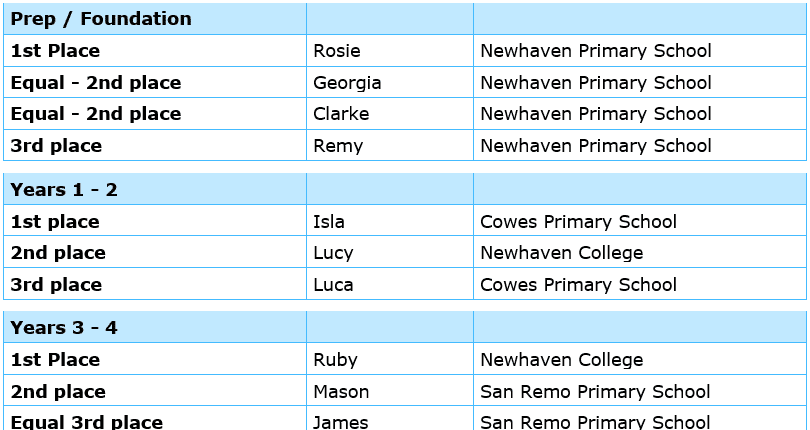Select Newhaven College in Lucy's row

coord(561,253)
